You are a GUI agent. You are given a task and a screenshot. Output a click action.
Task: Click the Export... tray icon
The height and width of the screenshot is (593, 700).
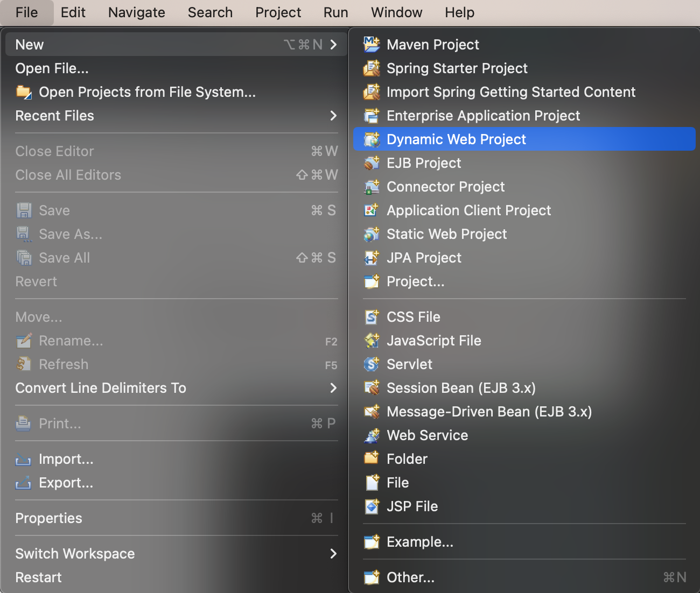(23, 483)
